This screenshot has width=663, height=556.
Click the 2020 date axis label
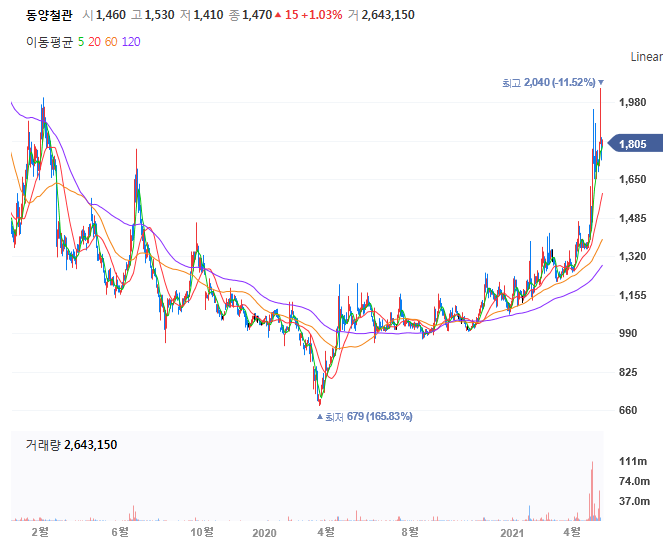264,533
